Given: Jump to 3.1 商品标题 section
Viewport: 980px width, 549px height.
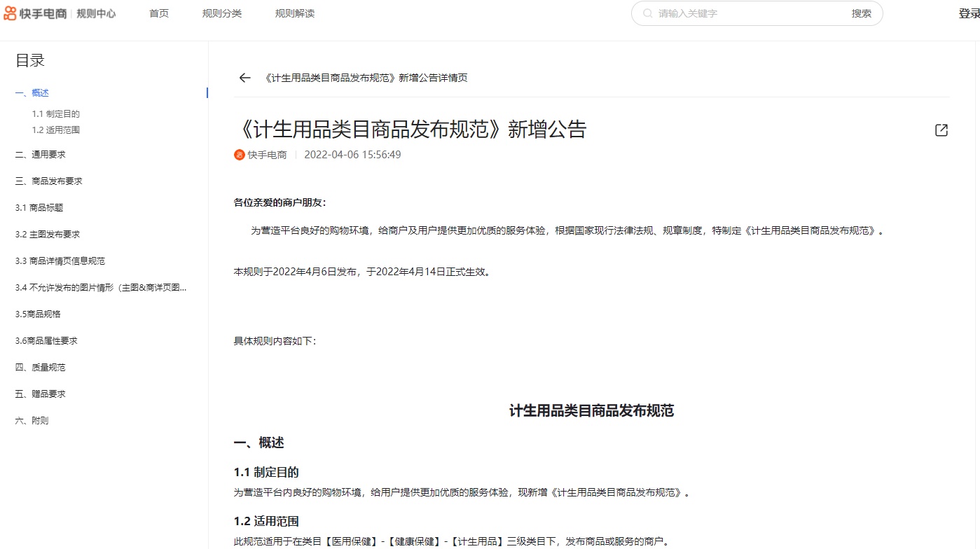Looking at the screenshot, I should (x=39, y=208).
